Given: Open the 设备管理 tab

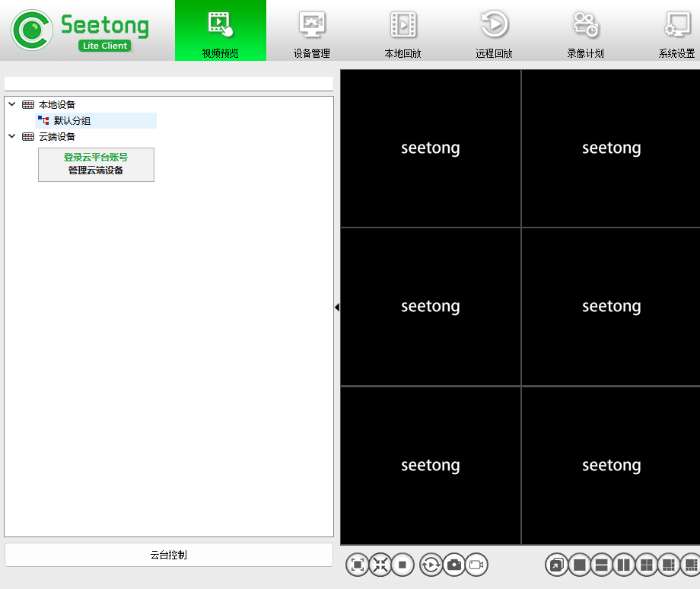Looking at the screenshot, I should click(x=312, y=30).
